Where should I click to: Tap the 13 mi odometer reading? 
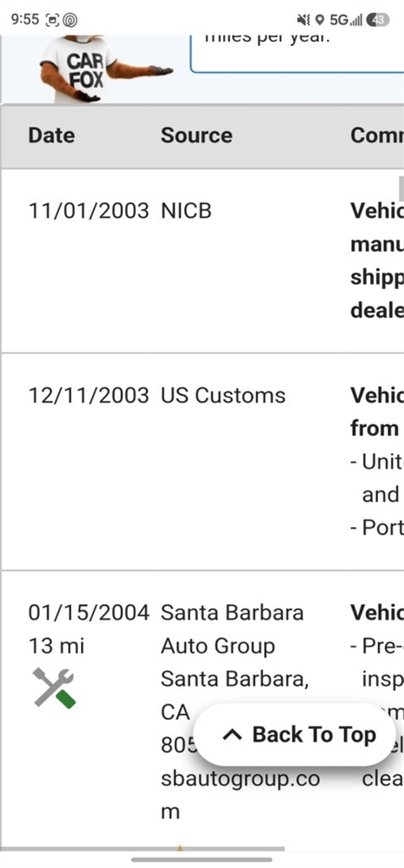[x=56, y=646]
